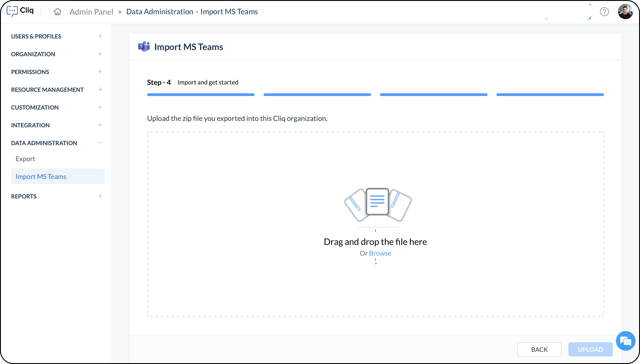Open the home icon button
This screenshot has height=364, width=640.
[x=57, y=12]
